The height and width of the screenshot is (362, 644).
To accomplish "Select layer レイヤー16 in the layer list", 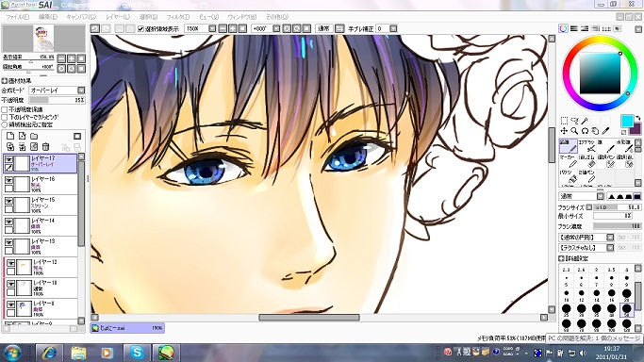I will click(40, 184).
